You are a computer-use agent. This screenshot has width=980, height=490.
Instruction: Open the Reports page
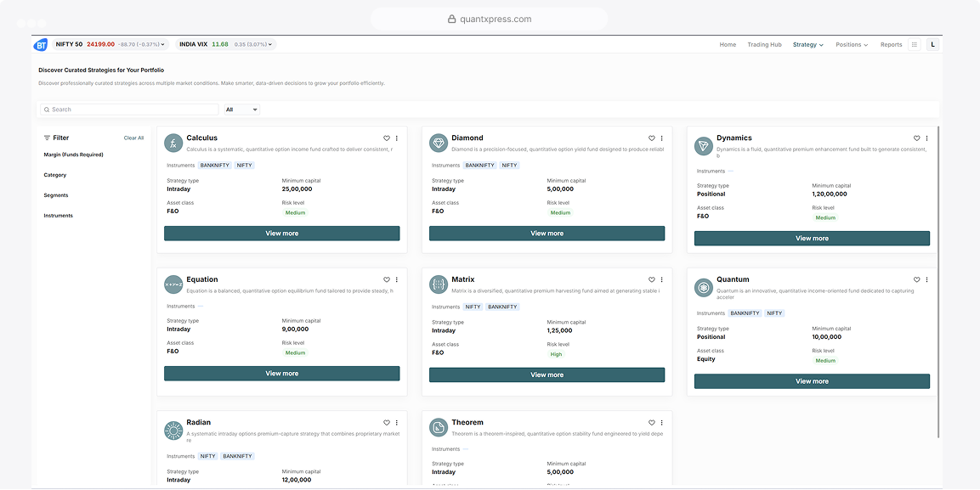tap(892, 45)
